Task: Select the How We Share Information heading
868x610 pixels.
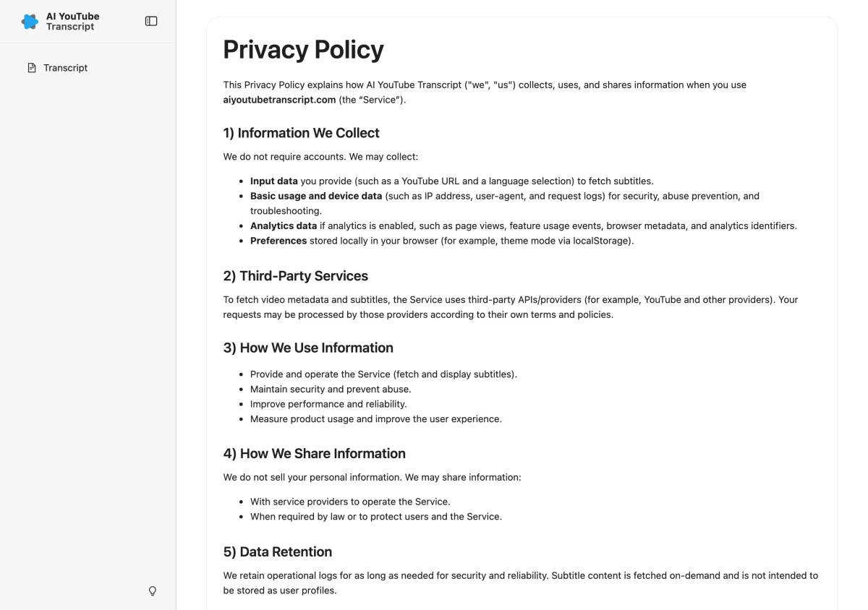Action: point(314,453)
